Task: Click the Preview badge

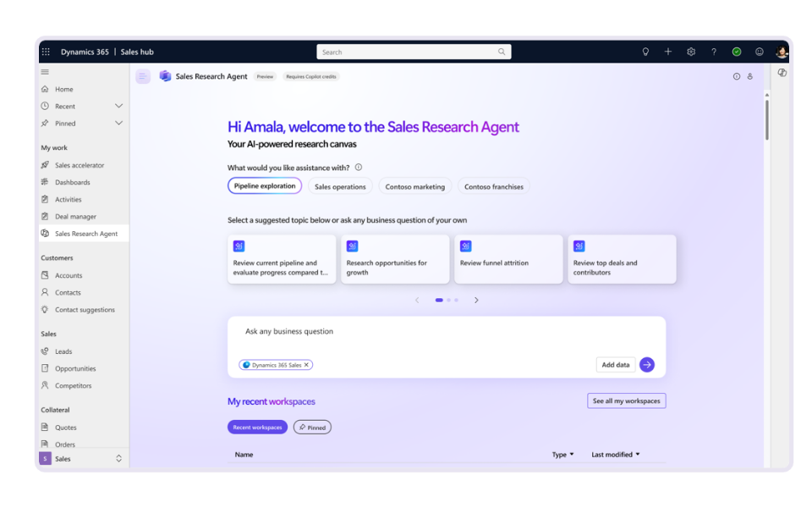Action: click(265, 77)
